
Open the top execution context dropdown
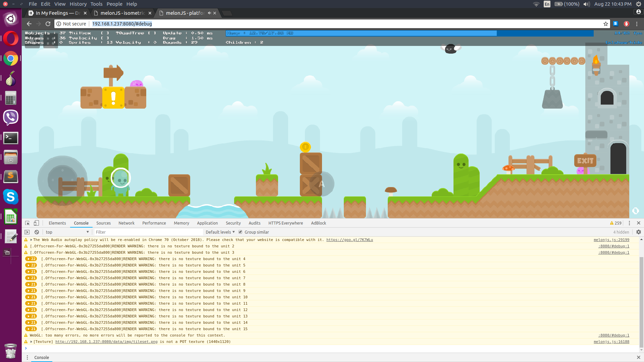[x=67, y=232]
